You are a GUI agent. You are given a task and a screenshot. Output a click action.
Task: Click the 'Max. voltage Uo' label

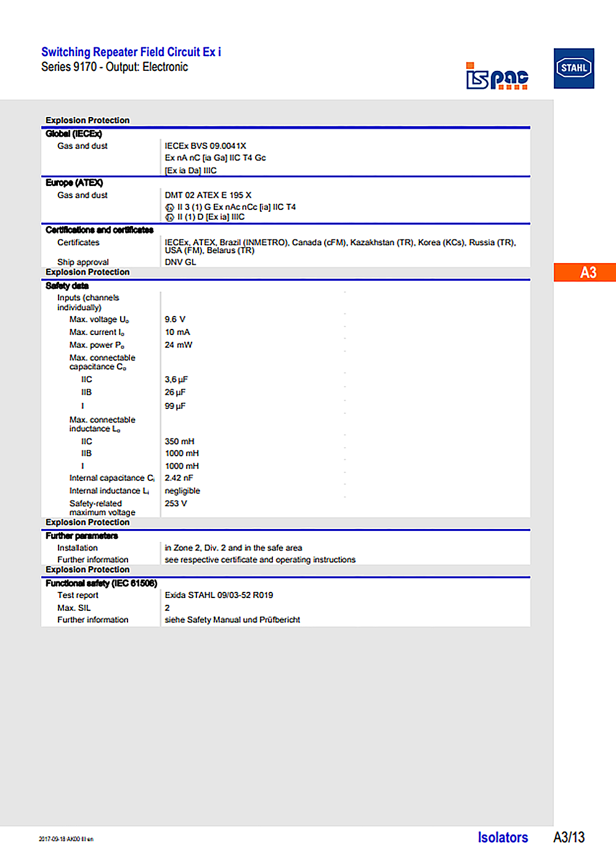pyautogui.click(x=99, y=320)
